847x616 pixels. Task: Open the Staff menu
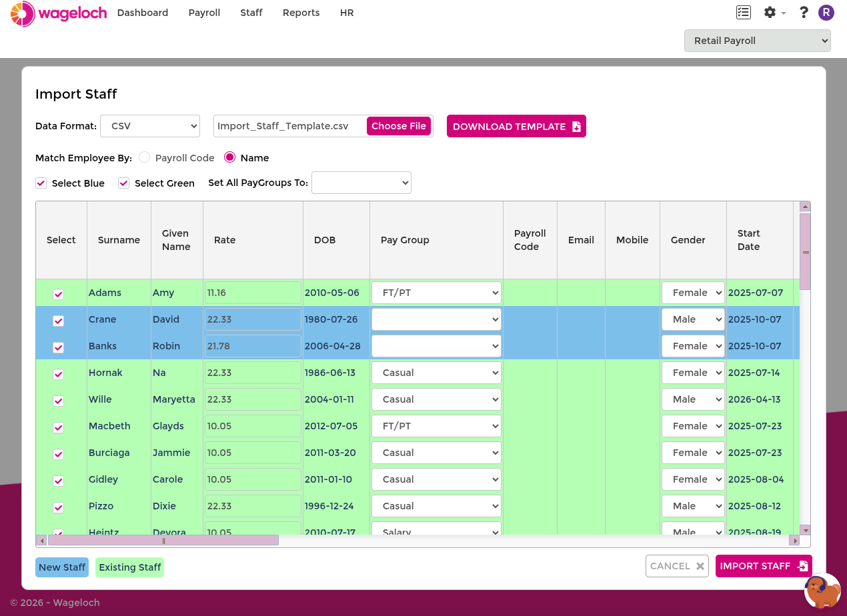(251, 13)
